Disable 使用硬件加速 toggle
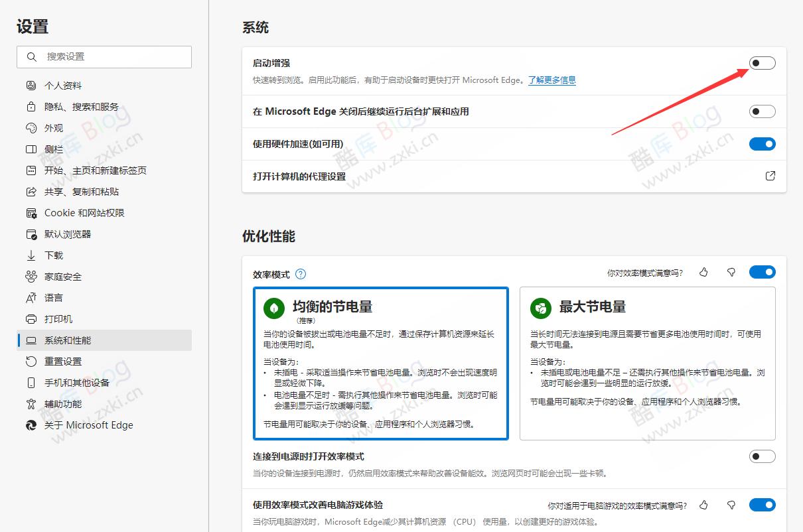The image size is (803, 532). pos(762,143)
